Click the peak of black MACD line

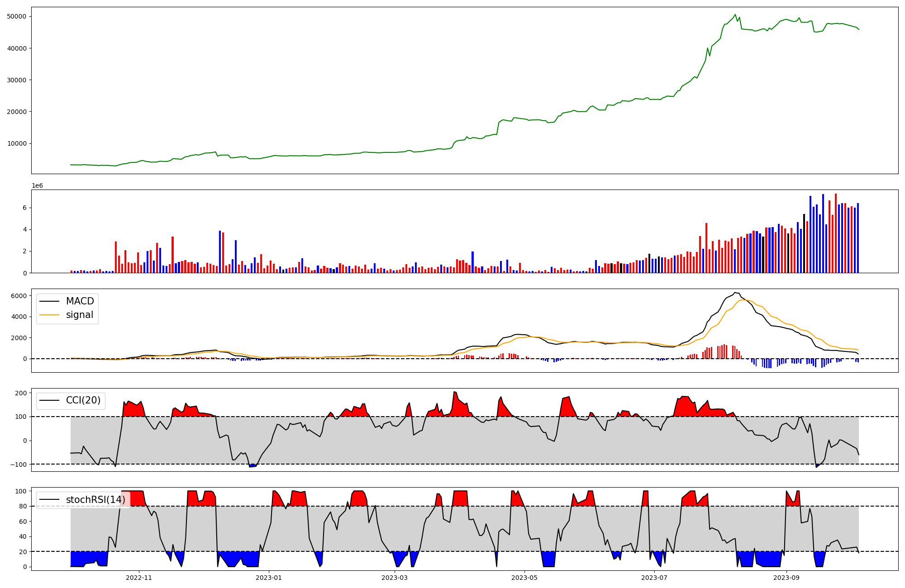[x=735, y=293]
